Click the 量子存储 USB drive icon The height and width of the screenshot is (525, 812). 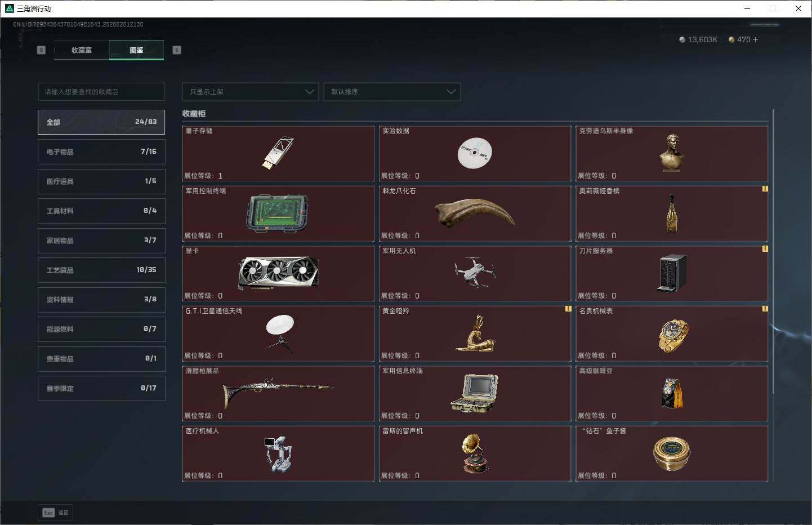[278, 153]
